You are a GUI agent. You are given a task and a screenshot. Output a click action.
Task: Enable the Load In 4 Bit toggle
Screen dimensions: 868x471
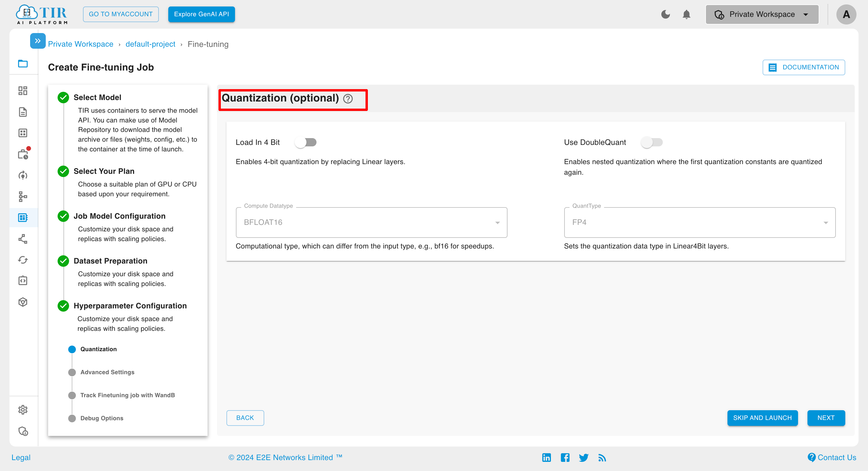coord(306,142)
